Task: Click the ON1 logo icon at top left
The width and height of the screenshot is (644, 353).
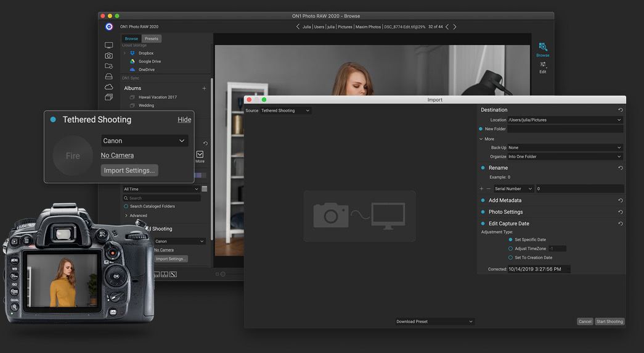Action: [109, 27]
